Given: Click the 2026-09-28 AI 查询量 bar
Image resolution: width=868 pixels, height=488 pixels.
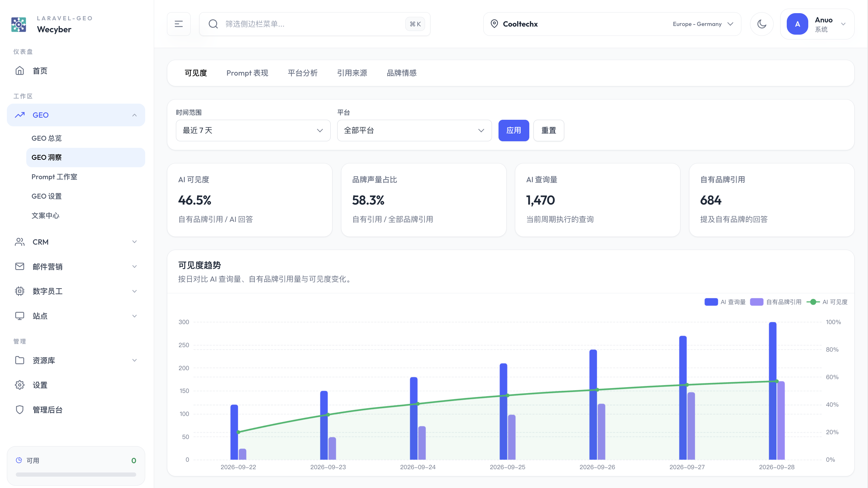Looking at the screenshot, I should (x=773, y=391).
